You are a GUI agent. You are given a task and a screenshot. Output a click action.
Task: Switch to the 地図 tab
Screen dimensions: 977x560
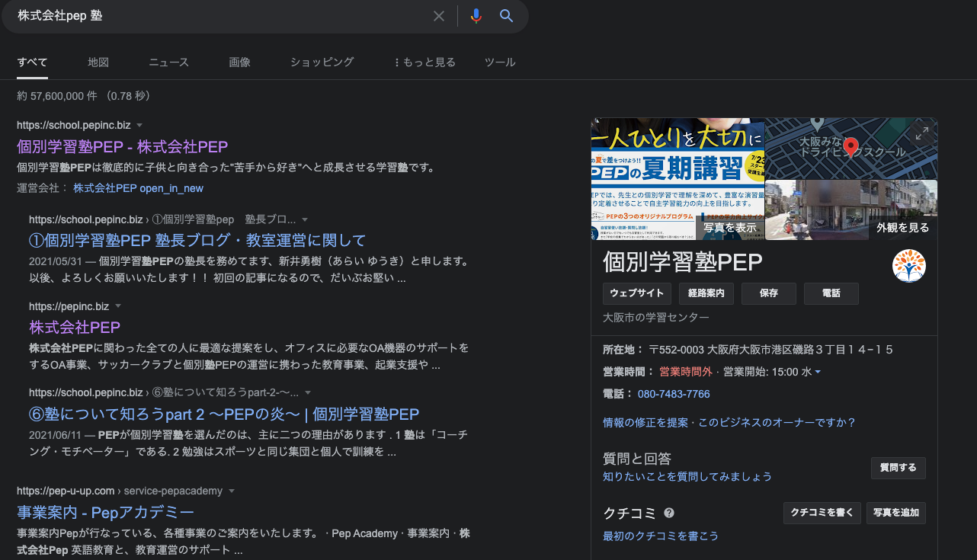tap(98, 62)
